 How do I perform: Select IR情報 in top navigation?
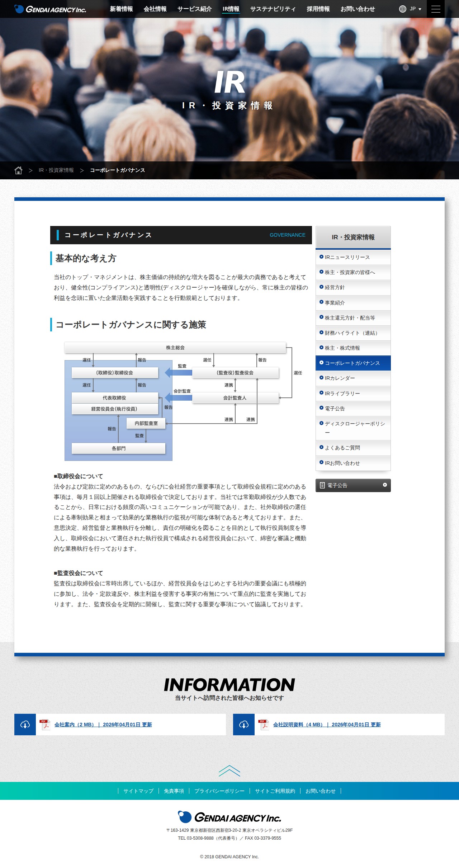(x=231, y=9)
